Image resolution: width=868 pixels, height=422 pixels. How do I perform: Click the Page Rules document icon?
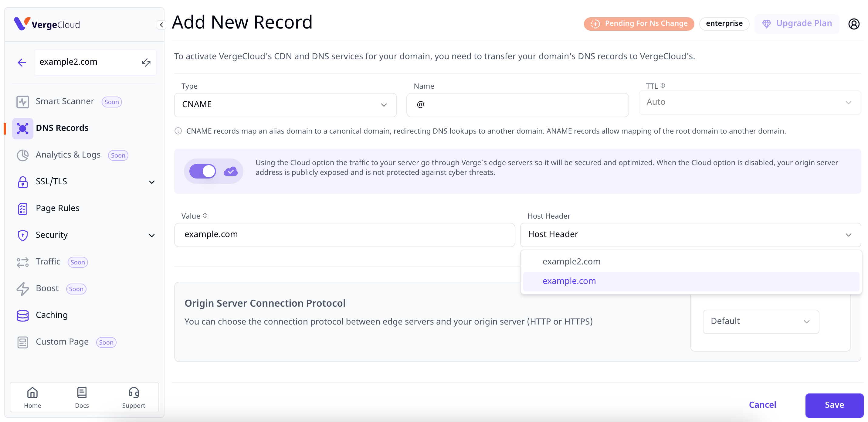[22, 208]
